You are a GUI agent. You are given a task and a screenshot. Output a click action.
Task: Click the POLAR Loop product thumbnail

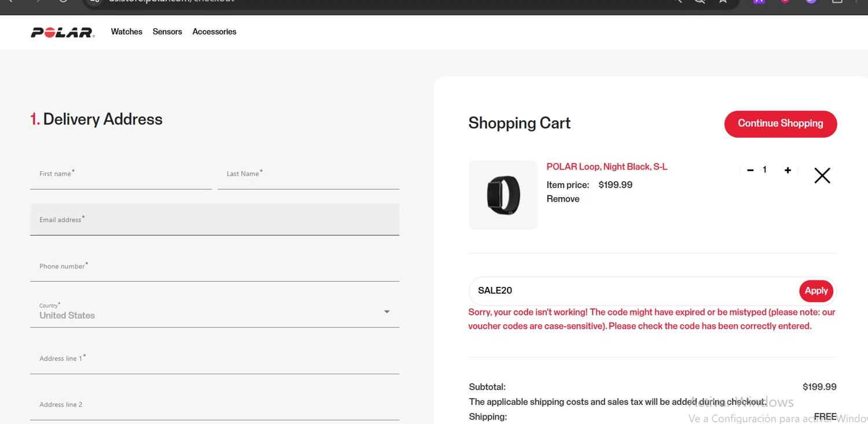point(503,195)
